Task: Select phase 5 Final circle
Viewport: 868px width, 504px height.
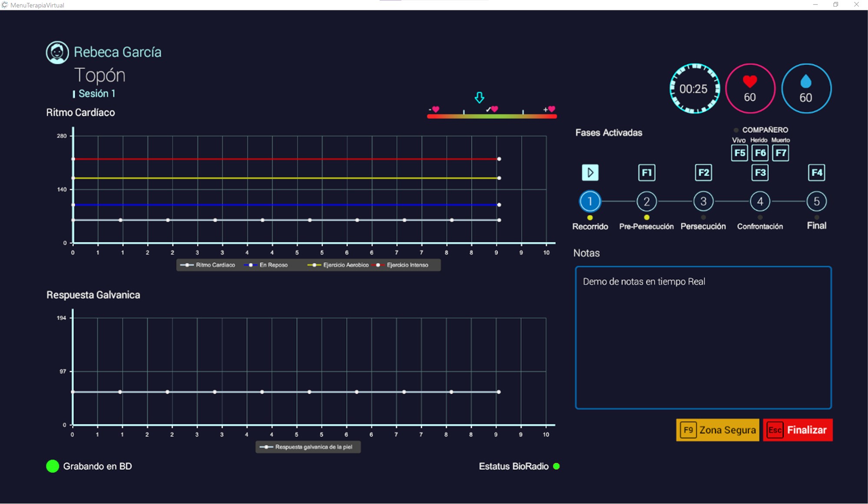Action: click(x=816, y=201)
